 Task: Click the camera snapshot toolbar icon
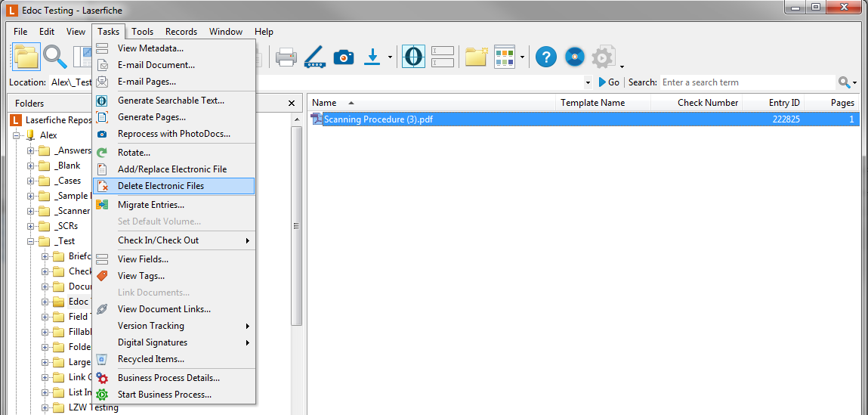(343, 57)
